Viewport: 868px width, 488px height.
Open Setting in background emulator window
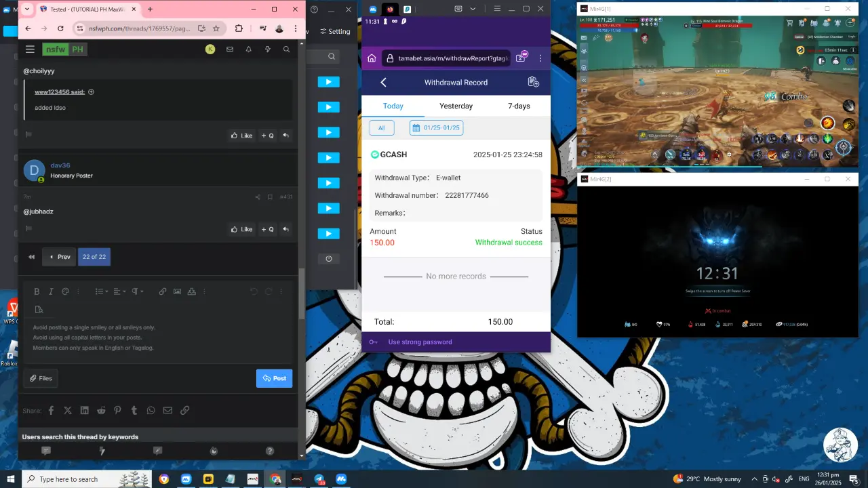335,31
